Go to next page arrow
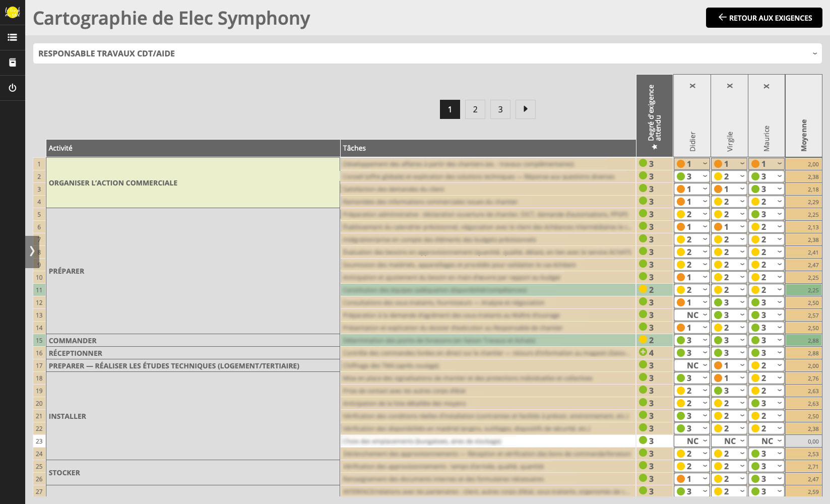This screenshot has width=830, height=504. coord(526,109)
